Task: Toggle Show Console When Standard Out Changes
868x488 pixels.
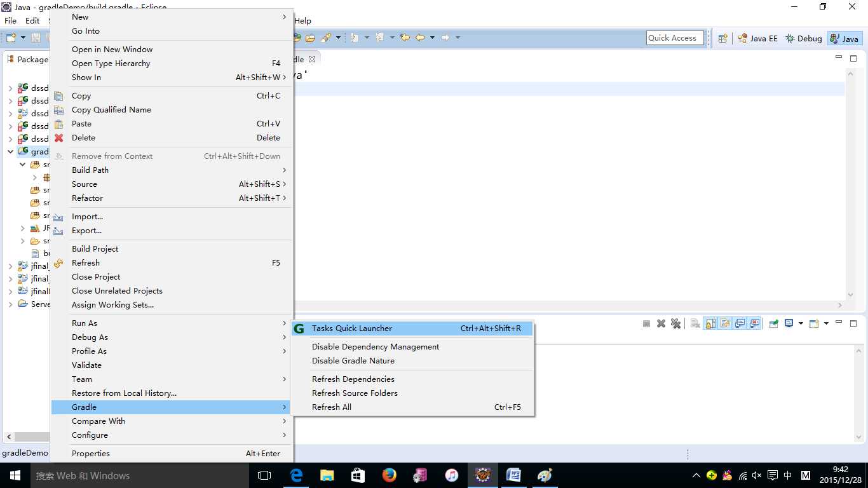Action: tap(740, 323)
